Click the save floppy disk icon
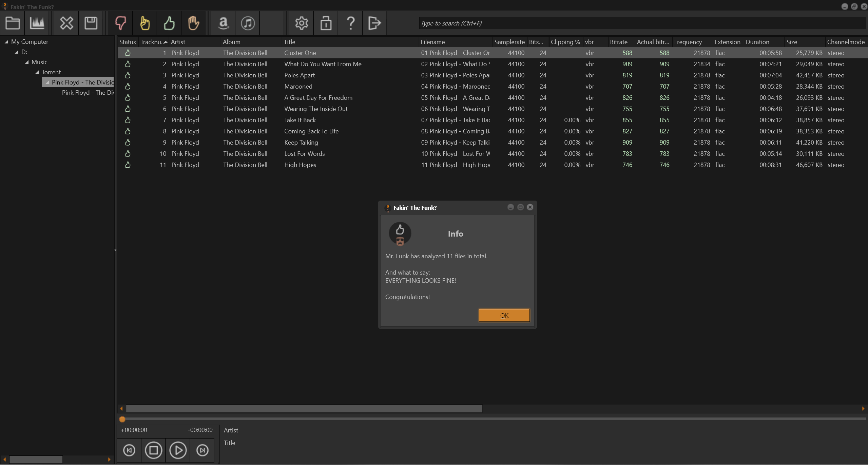 (x=91, y=23)
